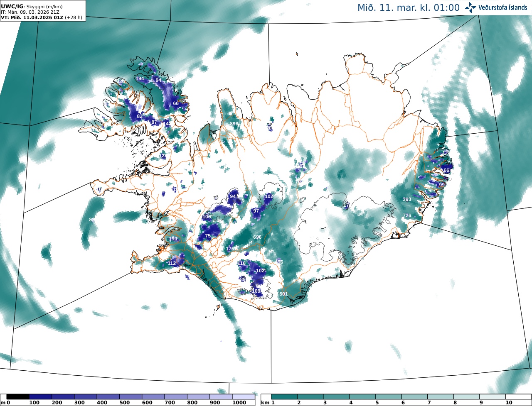Pick the legend swatch right of the 1000 mark
532x406 pixels.
243,397
